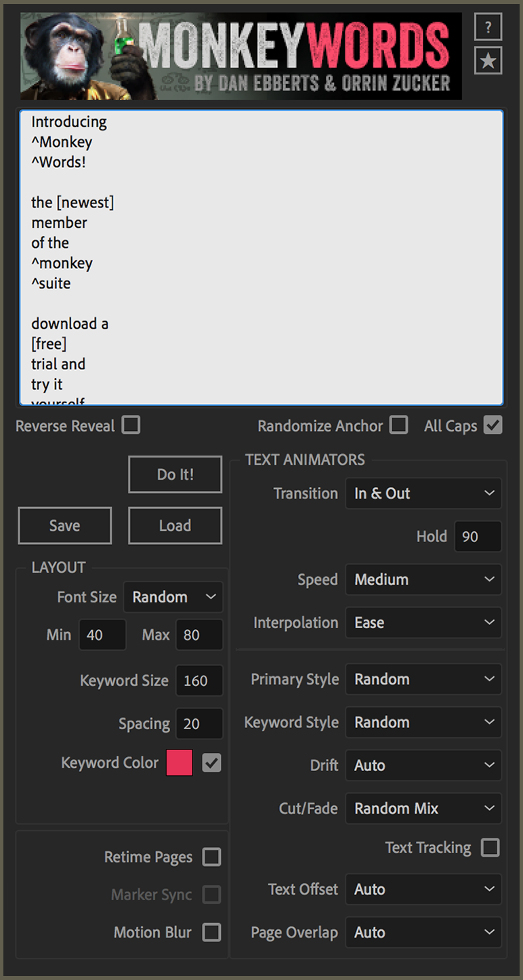Open the Text Offset dropdown
The height and width of the screenshot is (980, 523).
[423, 889]
